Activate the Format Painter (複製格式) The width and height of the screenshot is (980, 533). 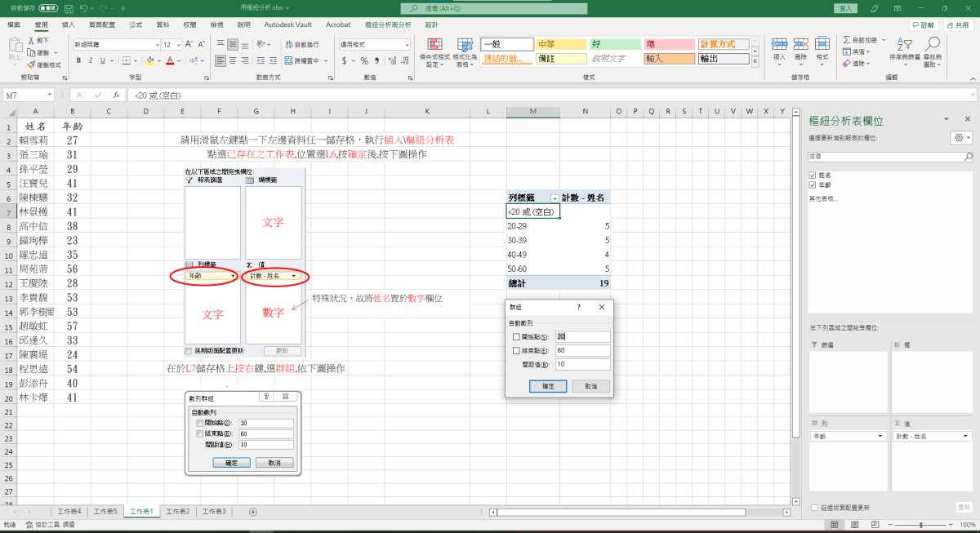[44, 64]
